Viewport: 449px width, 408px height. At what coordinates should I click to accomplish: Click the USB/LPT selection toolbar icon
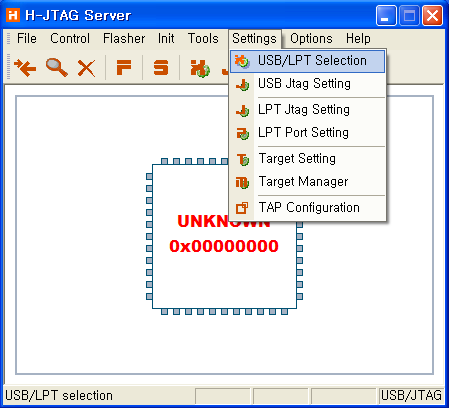point(200,68)
